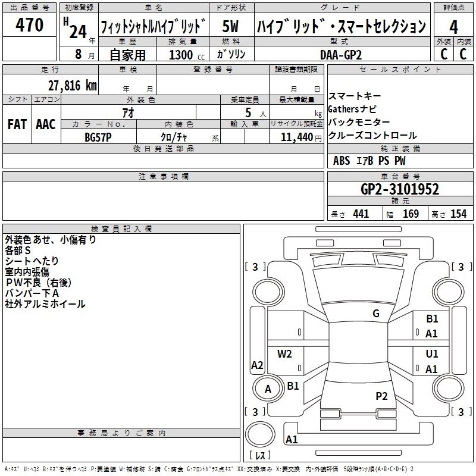Click lot number 470

point(30,25)
